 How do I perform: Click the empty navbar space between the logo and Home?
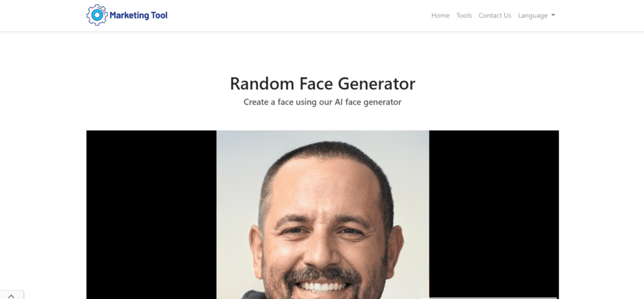(x=299, y=15)
